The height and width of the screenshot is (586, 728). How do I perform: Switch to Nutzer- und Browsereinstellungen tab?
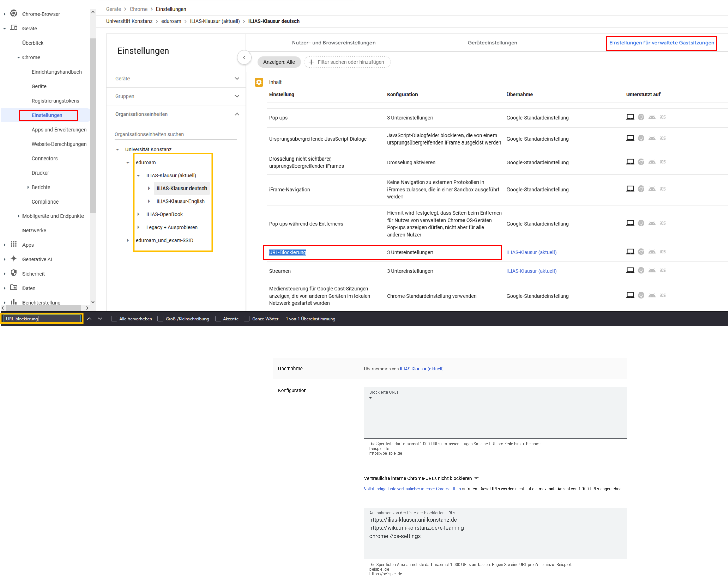[x=334, y=43]
